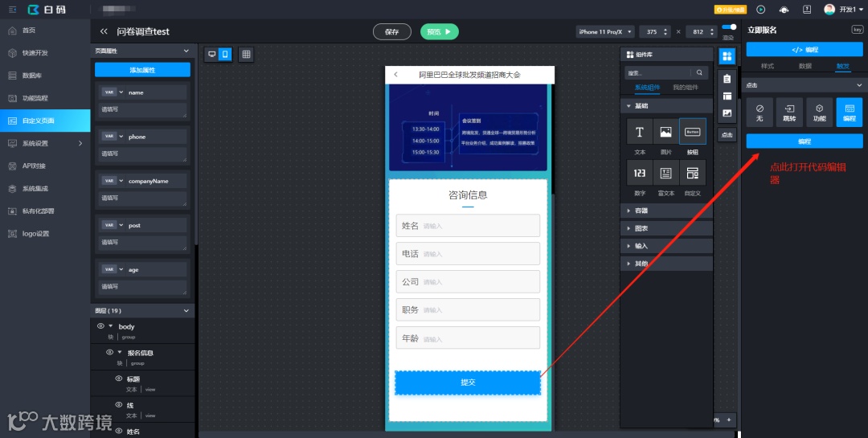Go back with the double-chevron icon
Screen dimensions: 868x438
coord(104,31)
